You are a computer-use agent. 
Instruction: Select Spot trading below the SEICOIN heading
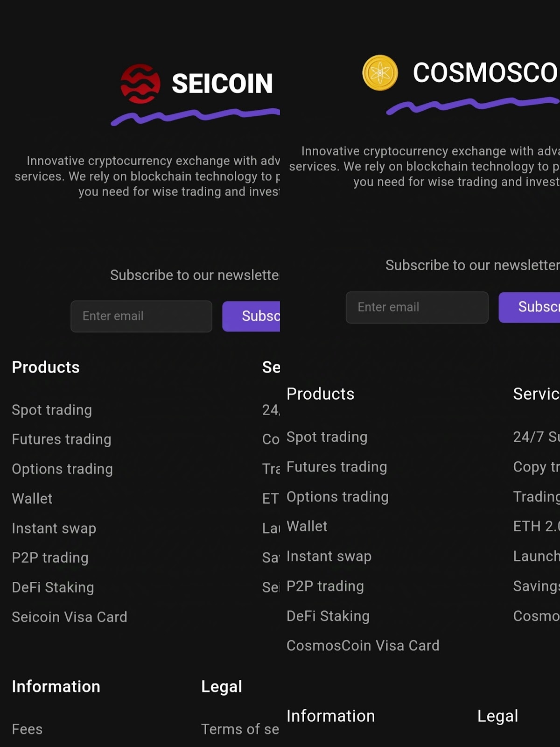click(x=52, y=409)
